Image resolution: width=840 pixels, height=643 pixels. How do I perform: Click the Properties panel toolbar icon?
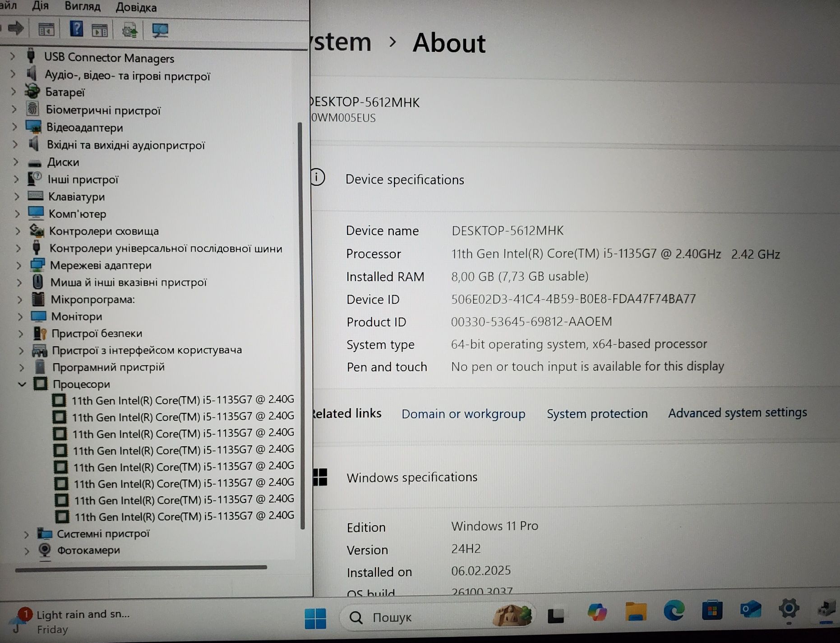[100, 30]
